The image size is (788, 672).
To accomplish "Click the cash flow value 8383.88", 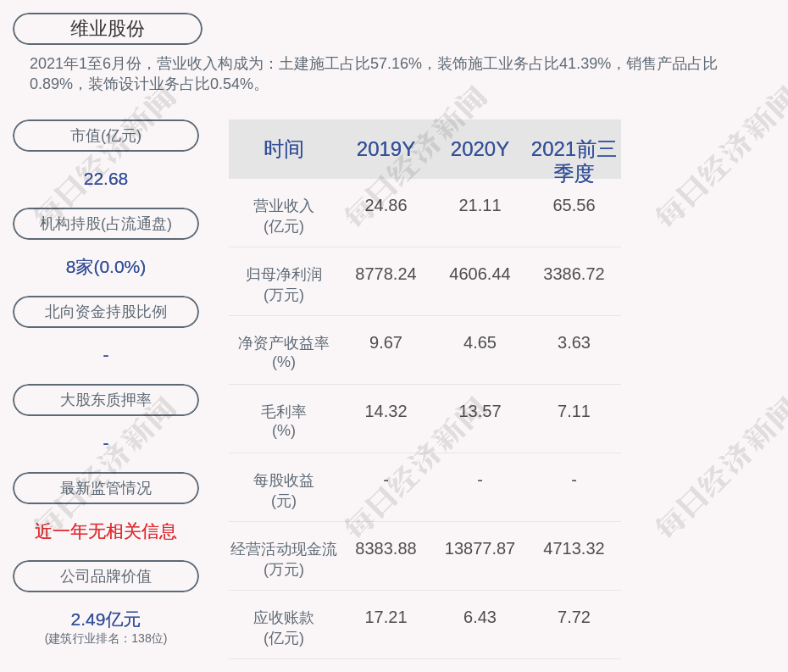I will point(386,548).
